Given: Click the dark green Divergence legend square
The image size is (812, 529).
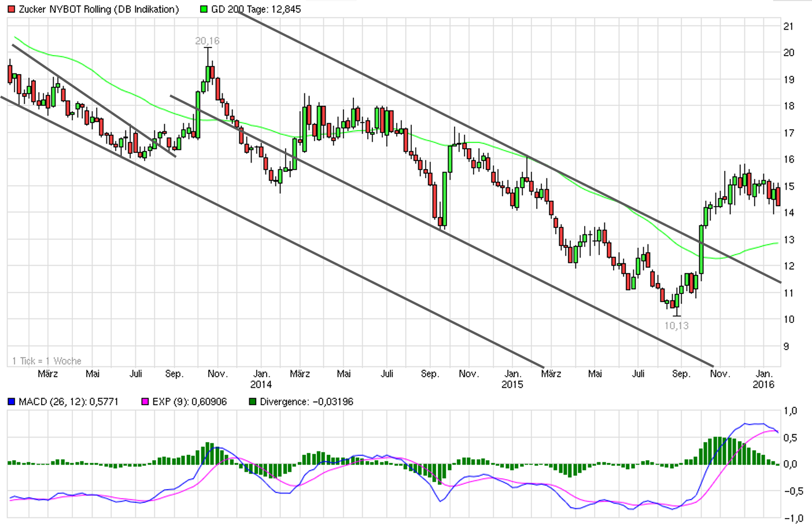Looking at the screenshot, I should (x=253, y=402).
